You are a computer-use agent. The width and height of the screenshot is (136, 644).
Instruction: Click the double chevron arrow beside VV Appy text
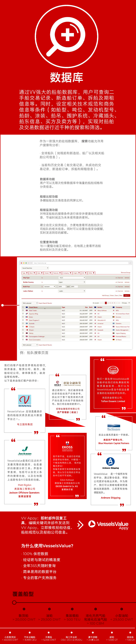click(80, 525)
